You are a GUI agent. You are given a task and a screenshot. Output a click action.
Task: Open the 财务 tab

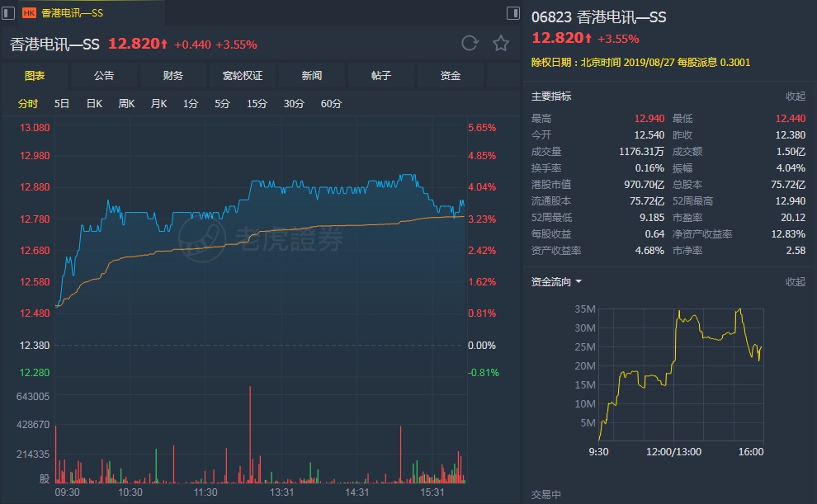(x=173, y=76)
